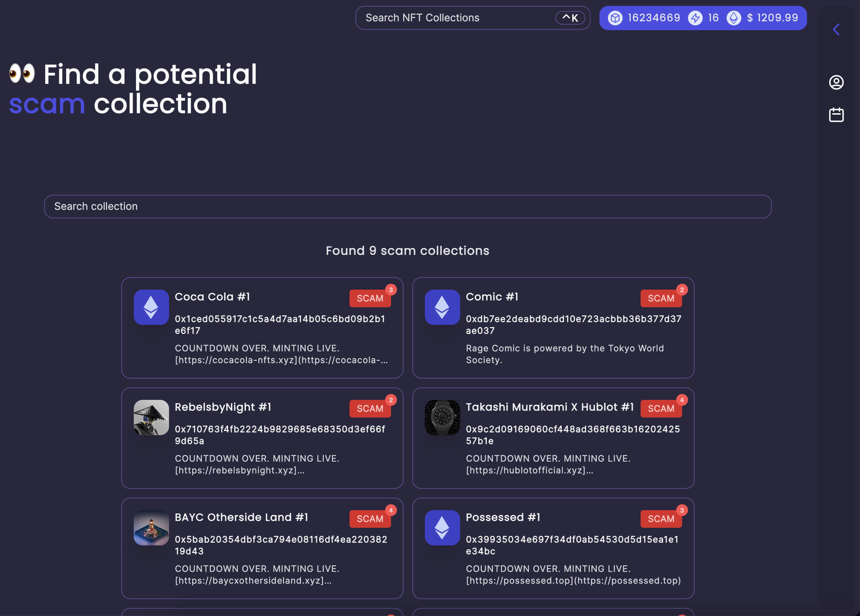Viewport: 860px width, 616px height.
Task: Click the BAYC Otherside Land thumbnail
Action: click(151, 528)
